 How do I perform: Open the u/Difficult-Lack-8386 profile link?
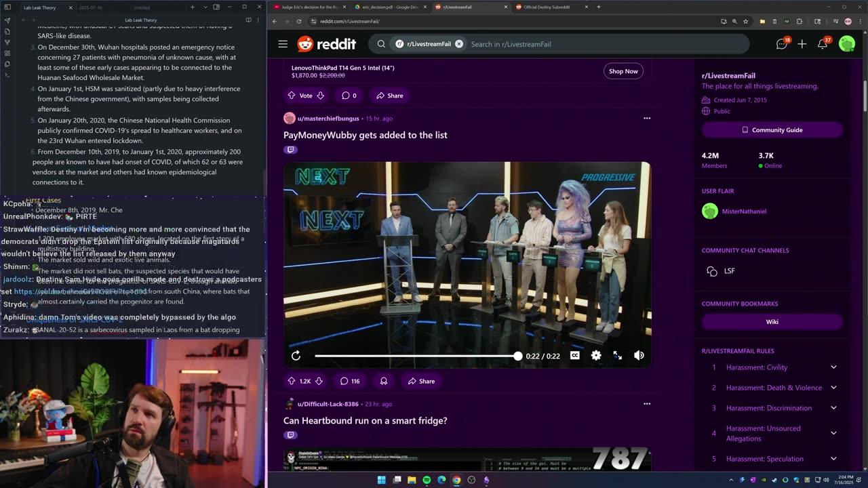[x=328, y=404]
